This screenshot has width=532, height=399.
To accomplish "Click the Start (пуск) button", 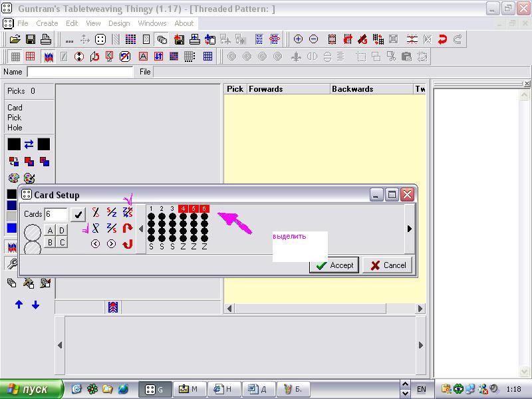I will (x=32, y=389).
